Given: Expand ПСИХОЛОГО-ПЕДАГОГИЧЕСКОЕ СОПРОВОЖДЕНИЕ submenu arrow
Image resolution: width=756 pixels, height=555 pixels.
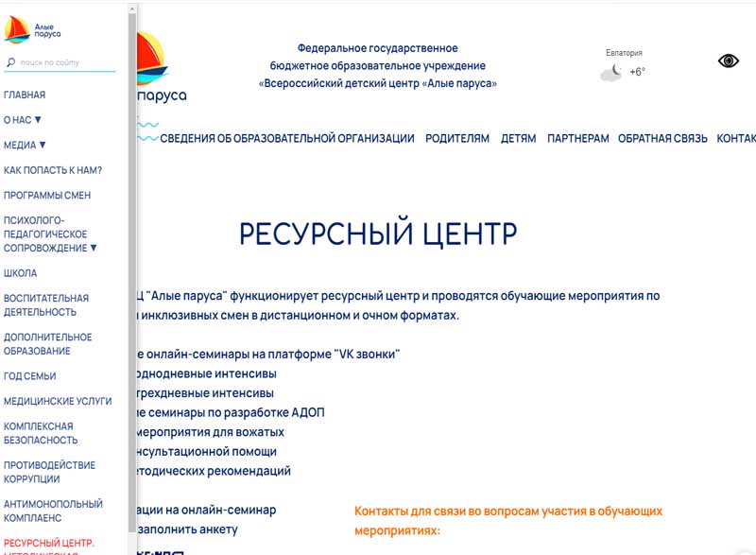Looking at the screenshot, I should click(94, 248).
